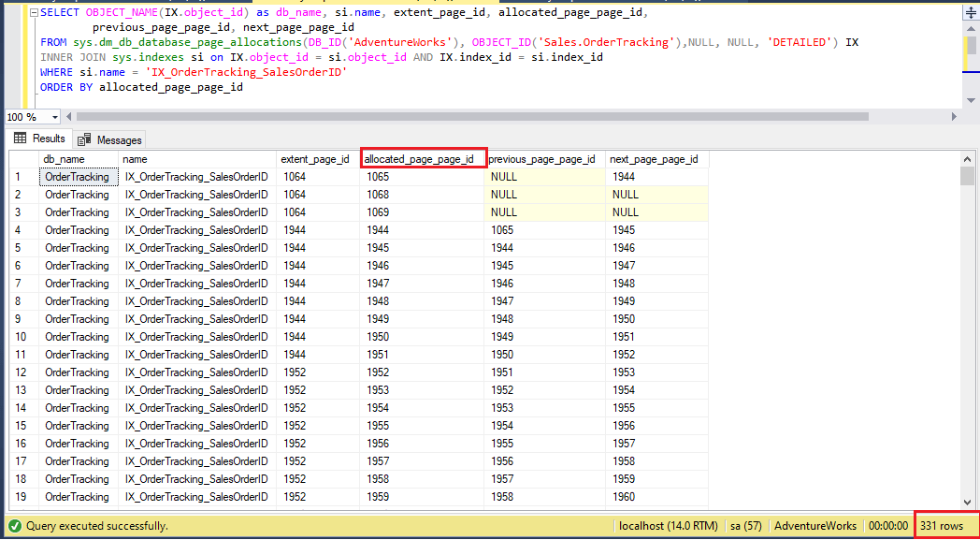Click the db_name column header

(75, 157)
